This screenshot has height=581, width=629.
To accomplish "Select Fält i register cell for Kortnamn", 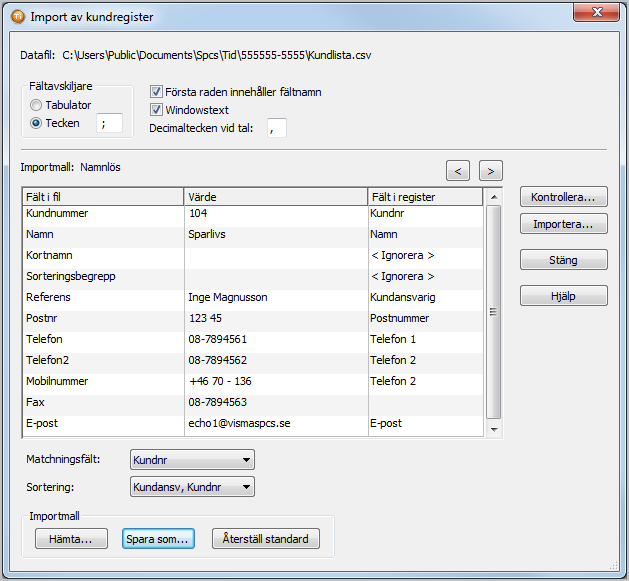I will (x=425, y=255).
